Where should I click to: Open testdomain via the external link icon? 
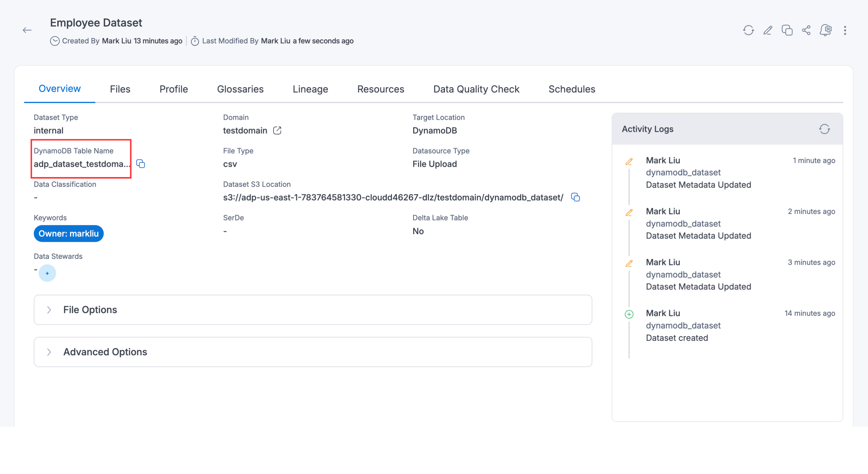pyautogui.click(x=277, y=130)
